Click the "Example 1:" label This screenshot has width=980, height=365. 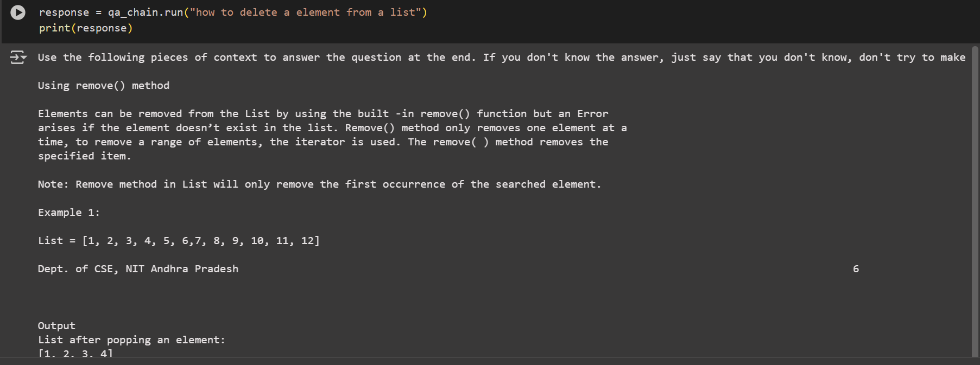tap(69, 213)
